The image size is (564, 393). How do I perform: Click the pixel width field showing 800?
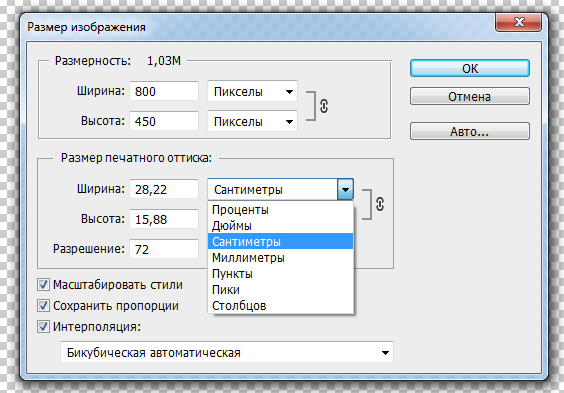(x=164, y=91)
